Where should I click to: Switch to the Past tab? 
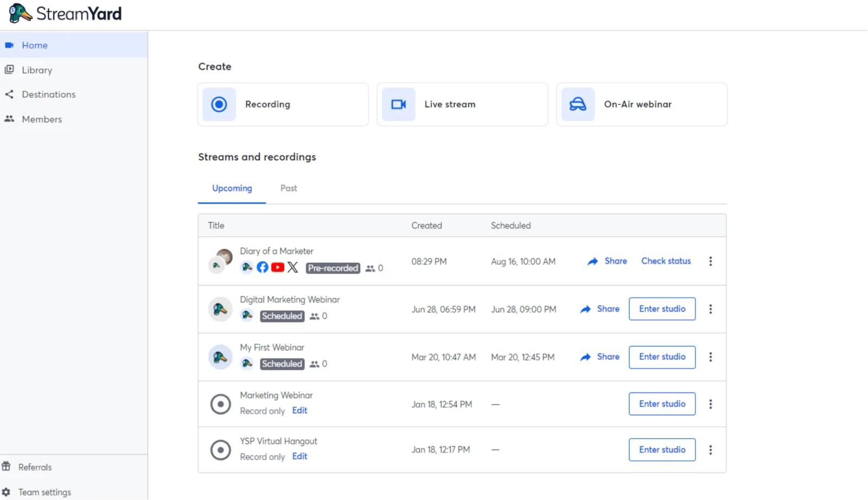pos(289,188)
